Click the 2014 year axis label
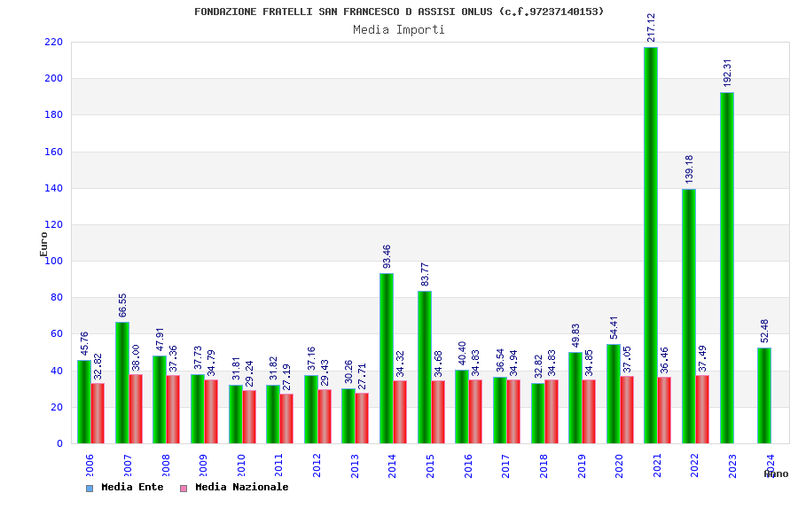798x532 pixels. [x=392, y=465]
